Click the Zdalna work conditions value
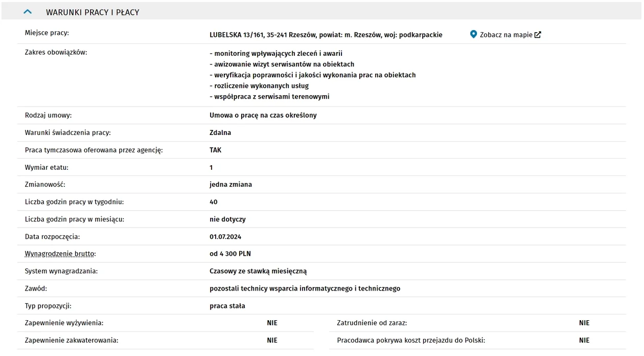Screen dimensions: 644x356 [220, 132]
